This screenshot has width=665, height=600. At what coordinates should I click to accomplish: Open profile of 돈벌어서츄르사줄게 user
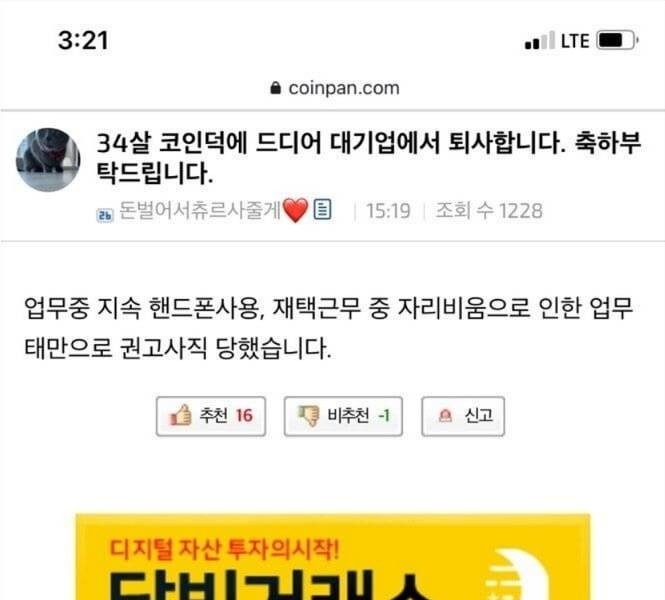(199, 209)
